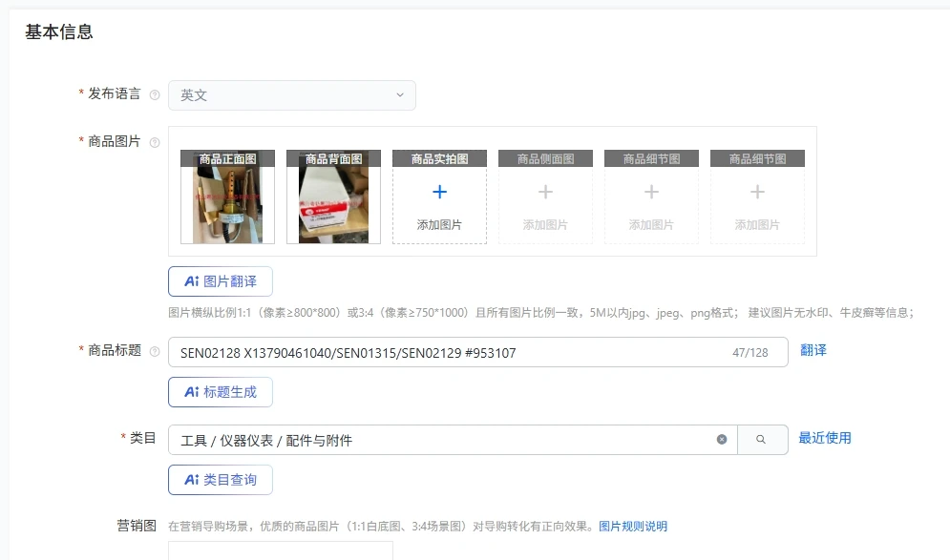Viewport: 950px width, 560px height.
Task: Select the 商品正面图 thumbnail
Action: [x=228, y=197]
